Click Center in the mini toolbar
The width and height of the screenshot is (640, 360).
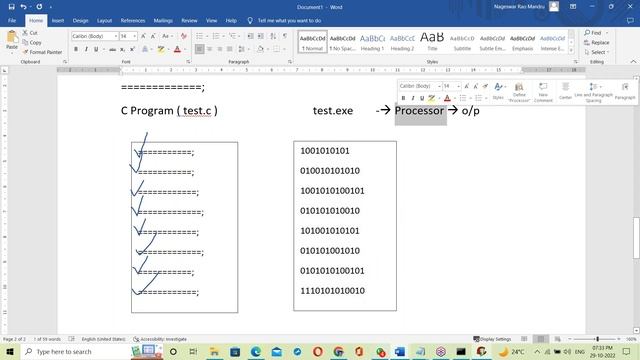tap(565, 91)
